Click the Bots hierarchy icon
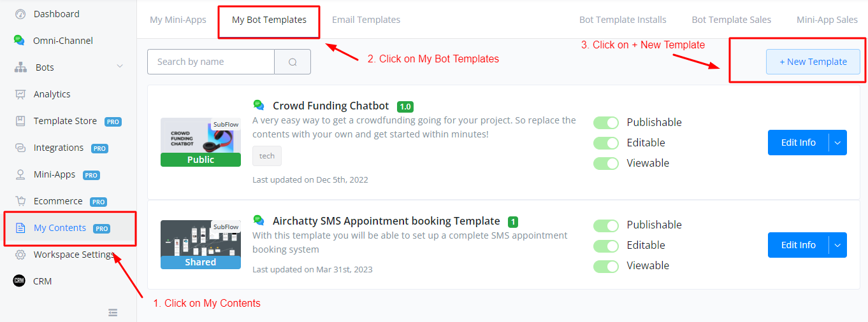This screenshot has width=868, height=322. [20, 67]
